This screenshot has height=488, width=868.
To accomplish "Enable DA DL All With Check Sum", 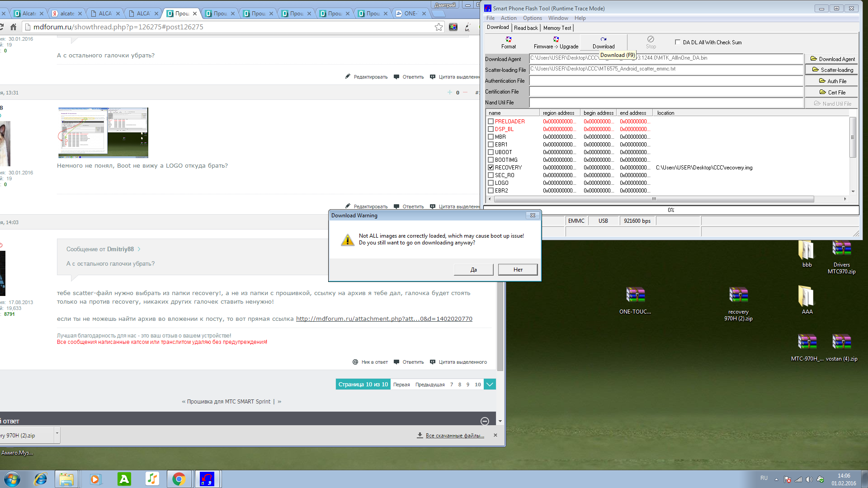I will pyautogui.click(x=677, y=42).
